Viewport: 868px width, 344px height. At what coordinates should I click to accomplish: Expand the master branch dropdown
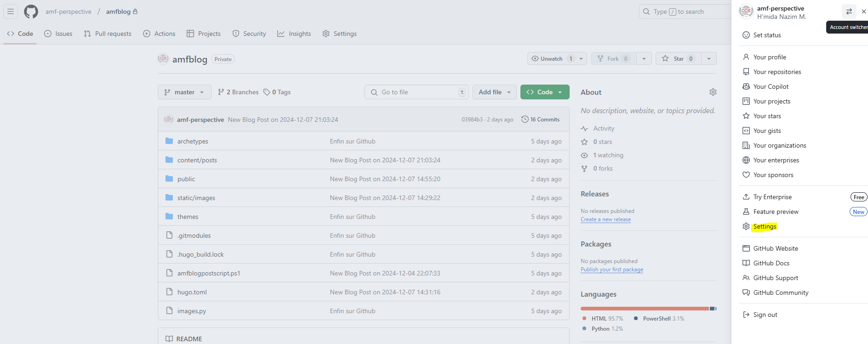point(184,92)
